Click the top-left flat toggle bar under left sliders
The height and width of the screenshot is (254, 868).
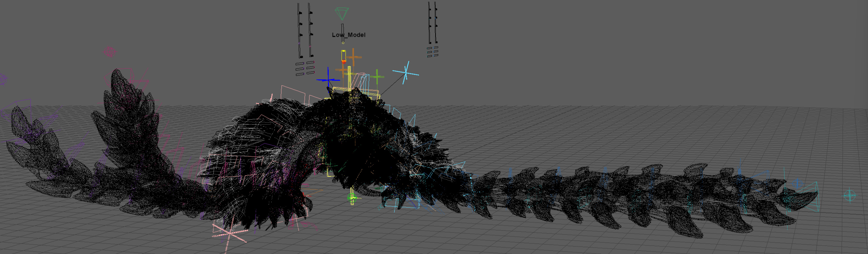[300, 63]
